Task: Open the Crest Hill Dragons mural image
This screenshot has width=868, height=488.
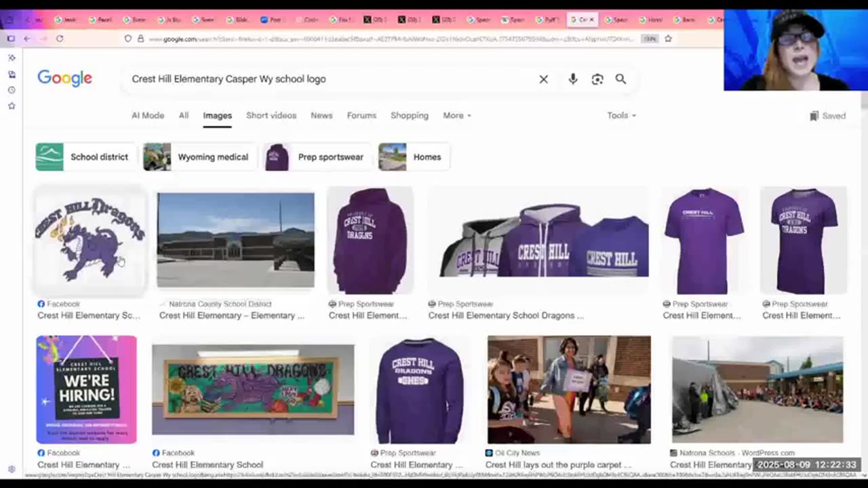Action: 253,390
